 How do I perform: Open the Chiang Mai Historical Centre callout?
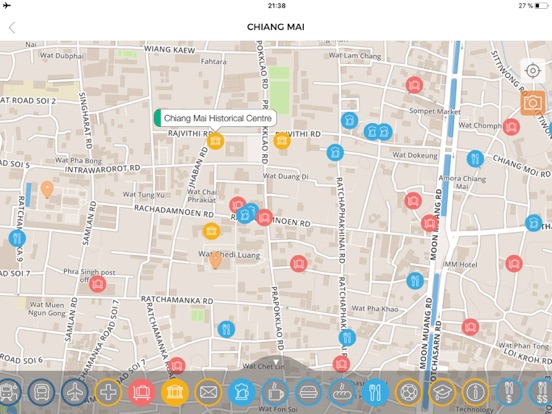click(x=215, y=118)
